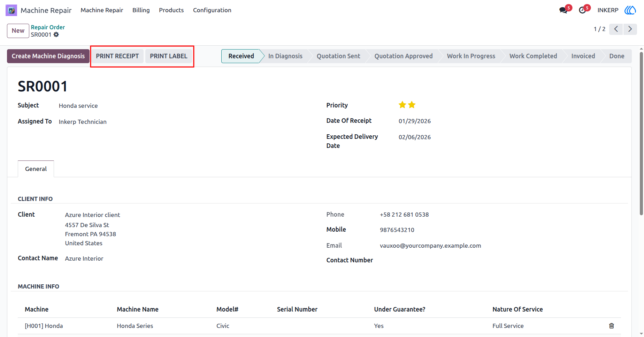The height and width of the screenshot is (337, 644).
Task: Click the PRINT RECEIPT button
Action: coord(117,56)
